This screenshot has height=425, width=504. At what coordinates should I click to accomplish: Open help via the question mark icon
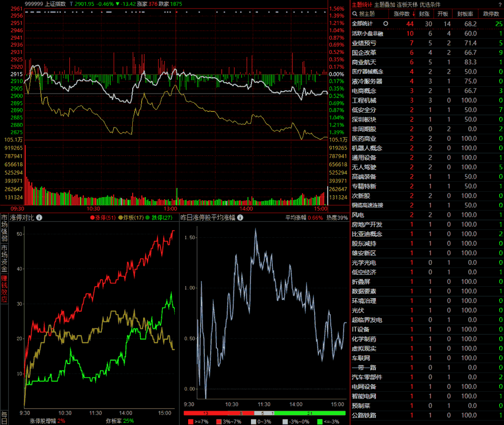[x=501, y=4]
